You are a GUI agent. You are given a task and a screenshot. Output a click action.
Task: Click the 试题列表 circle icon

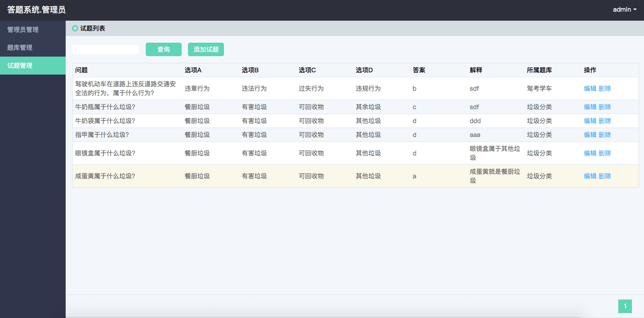pyautogui.click(x=75, y=28)
